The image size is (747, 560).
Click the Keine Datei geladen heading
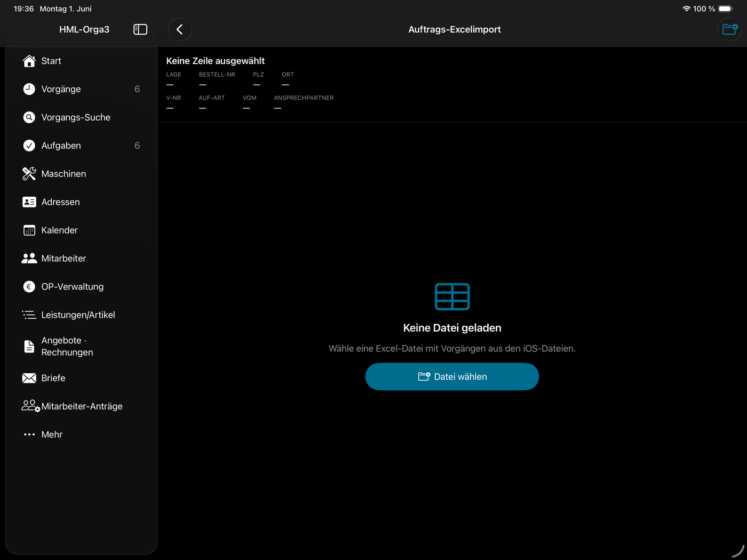tap(452, 328)
